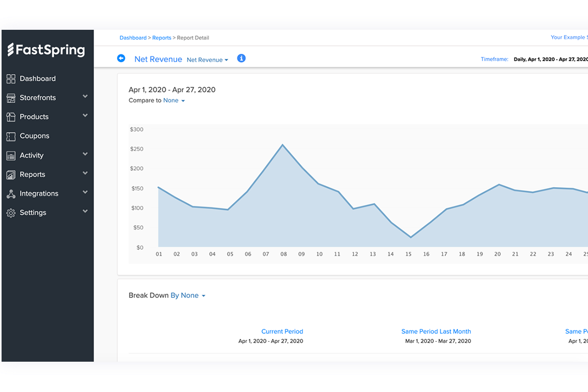The height and width of the screenshot is (392, 588).
Task: Click the Reports chart icon
Action: [x=10, y=175]
